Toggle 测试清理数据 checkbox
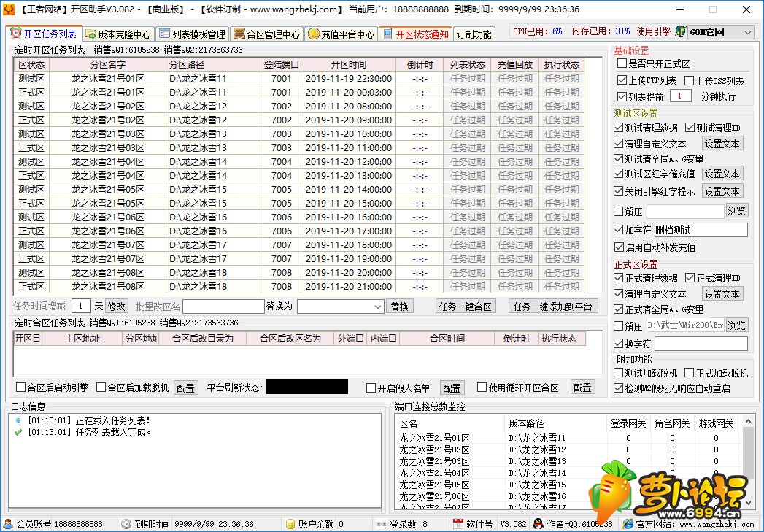Screen dimensions: 764x532 point(619,128)
